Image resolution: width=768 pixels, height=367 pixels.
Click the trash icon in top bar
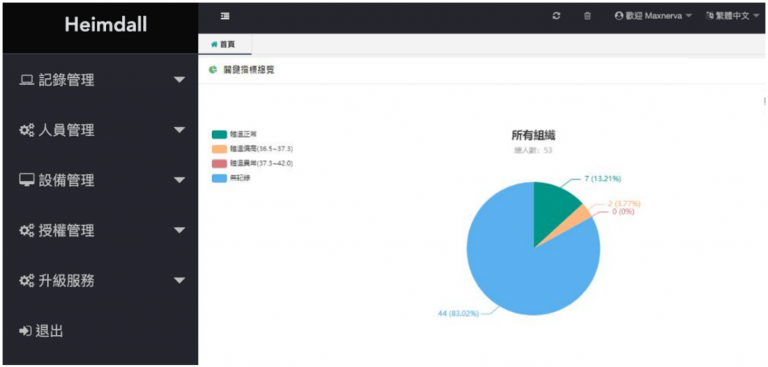(x=587, y=16)
